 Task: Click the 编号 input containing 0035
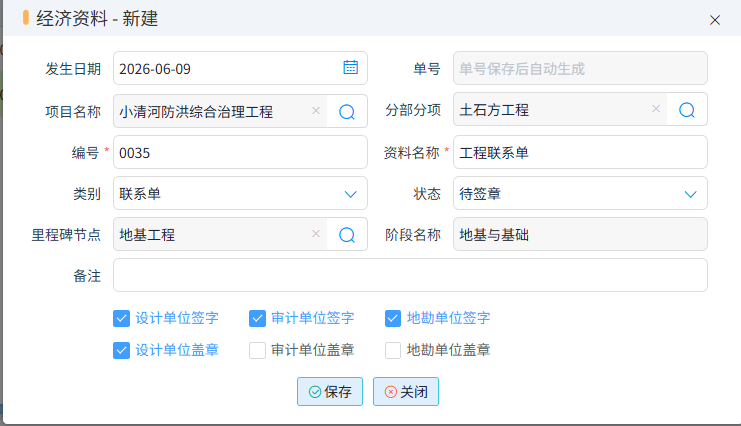pyautogui.click(x=240, y=152)
